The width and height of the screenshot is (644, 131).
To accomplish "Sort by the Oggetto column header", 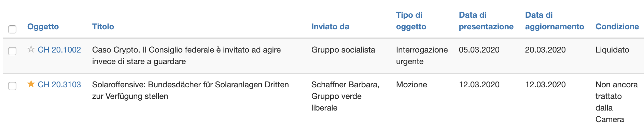I will point(43,27).
